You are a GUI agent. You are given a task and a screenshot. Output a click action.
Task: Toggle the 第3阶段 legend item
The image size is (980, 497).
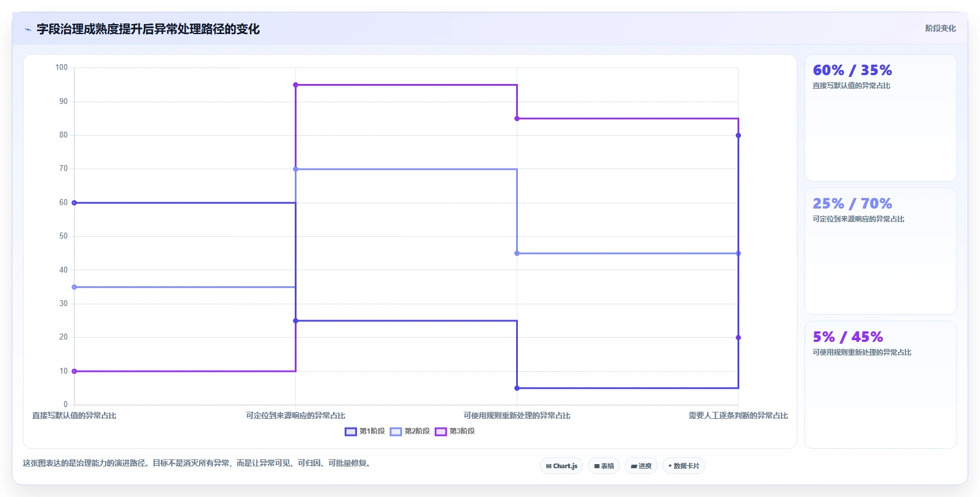[x=455, y=431]
